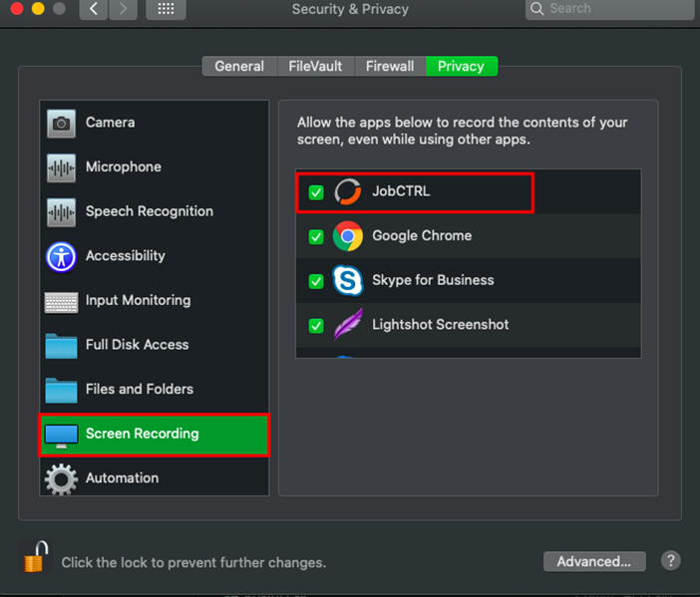Disable screen recording for Google Chrome
This screenshot has width=700, height=597.
[316, 237]
